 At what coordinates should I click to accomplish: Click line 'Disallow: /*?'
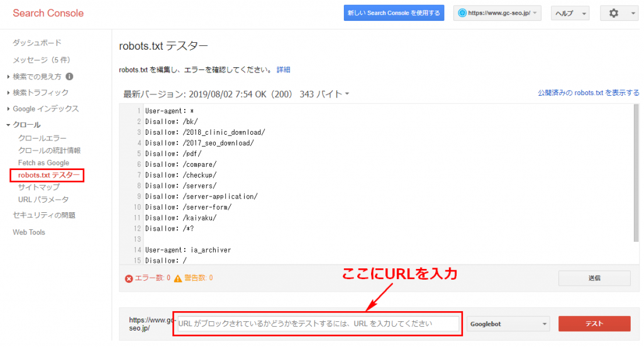coord(169,229)
